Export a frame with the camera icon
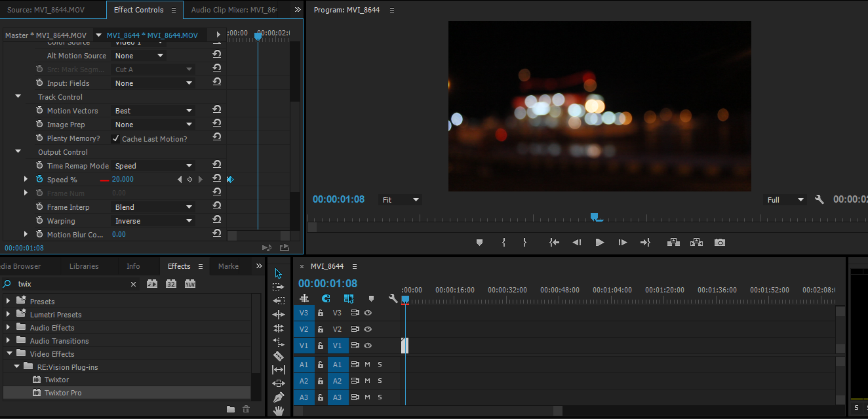The width and height of the screenshot is (868, 419). pos(719,242)
